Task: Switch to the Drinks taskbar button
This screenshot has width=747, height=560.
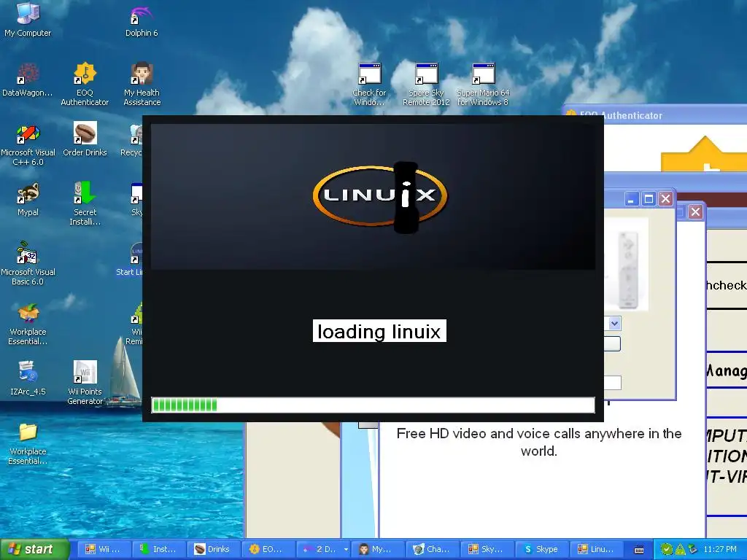Action: 213,549
